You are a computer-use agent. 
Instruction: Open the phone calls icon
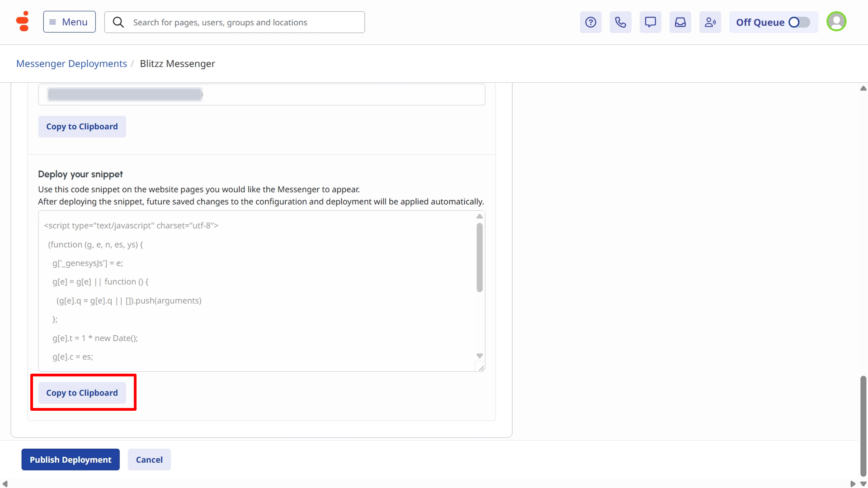(x=620, y=22)
